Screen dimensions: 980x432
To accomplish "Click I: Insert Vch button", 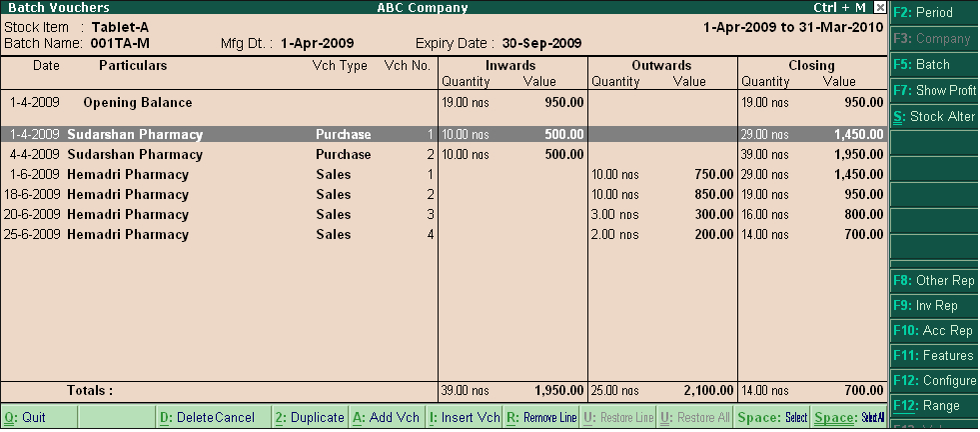I will (465, 418).
